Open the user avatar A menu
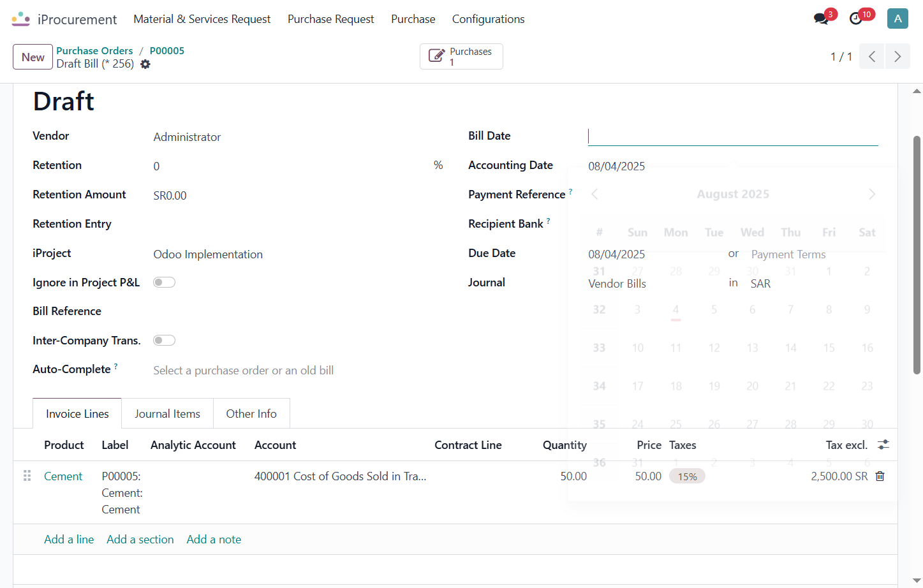This screenshot has width=923, height=588. coord(897,18)
